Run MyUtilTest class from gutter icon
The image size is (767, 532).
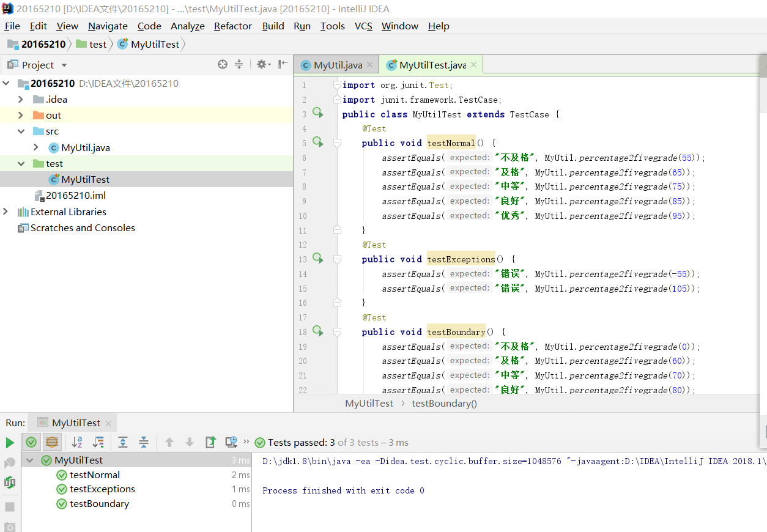[318, 113]
